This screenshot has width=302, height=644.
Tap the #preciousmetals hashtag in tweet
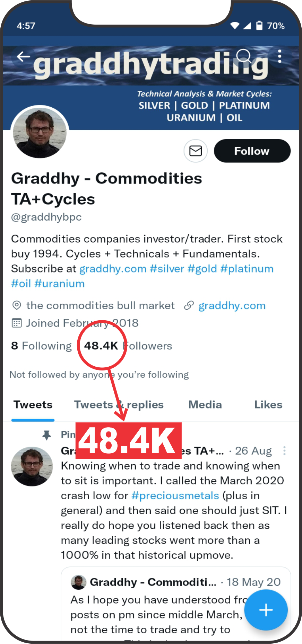coord(175,495)
